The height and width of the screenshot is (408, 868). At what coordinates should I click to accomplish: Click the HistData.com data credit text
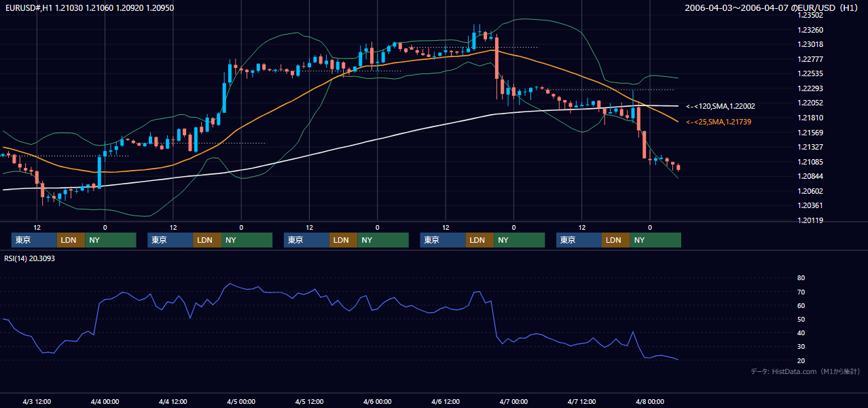(x=805, y=371)
